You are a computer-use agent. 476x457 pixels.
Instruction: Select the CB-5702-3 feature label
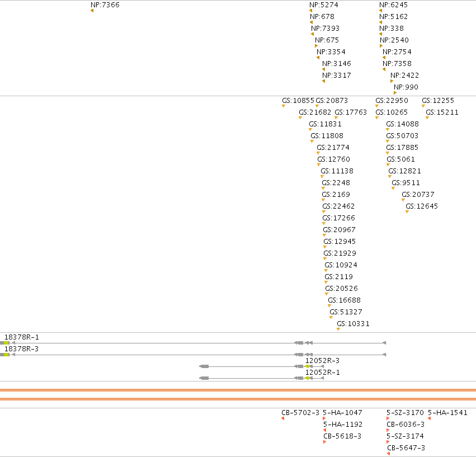(x=300, y=413)
